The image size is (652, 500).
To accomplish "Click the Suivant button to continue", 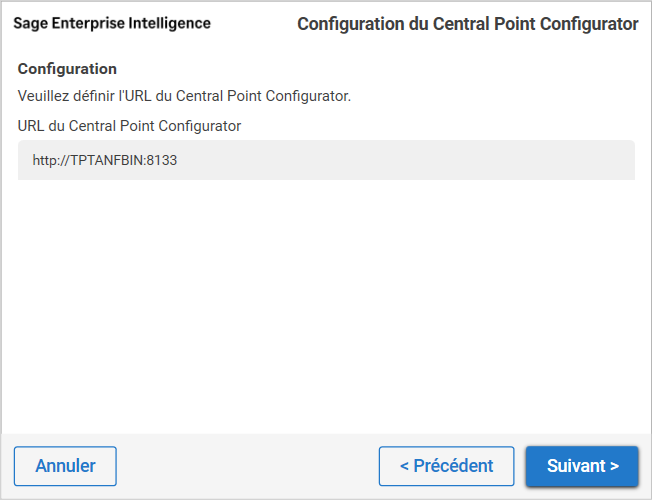I will [x=582, y=466].
